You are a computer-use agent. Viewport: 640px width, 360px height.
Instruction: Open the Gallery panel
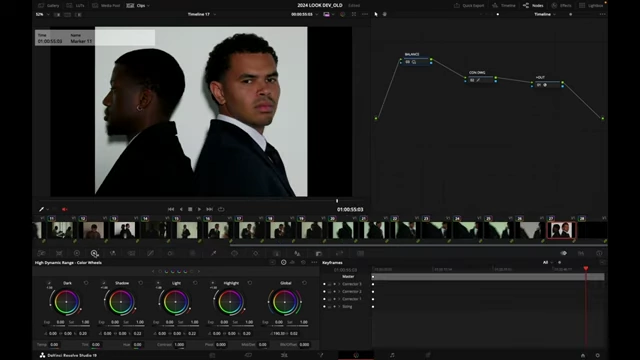click(49, 5)
